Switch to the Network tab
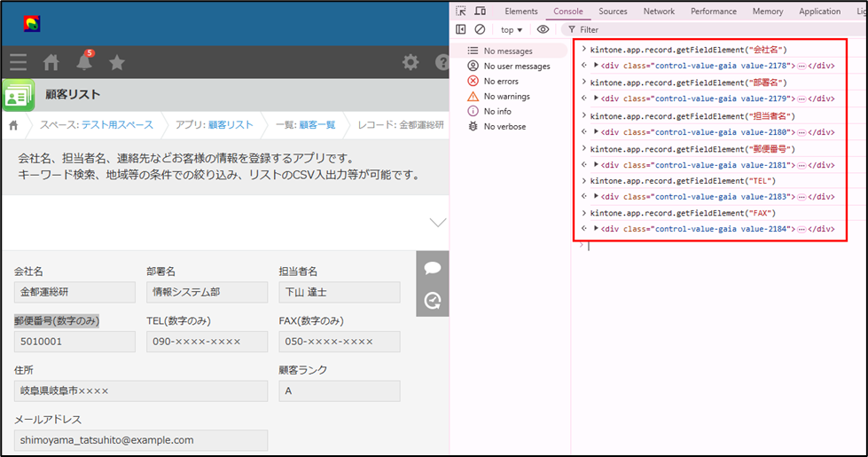This screenshot has width=868, height=457. (659, 12)
